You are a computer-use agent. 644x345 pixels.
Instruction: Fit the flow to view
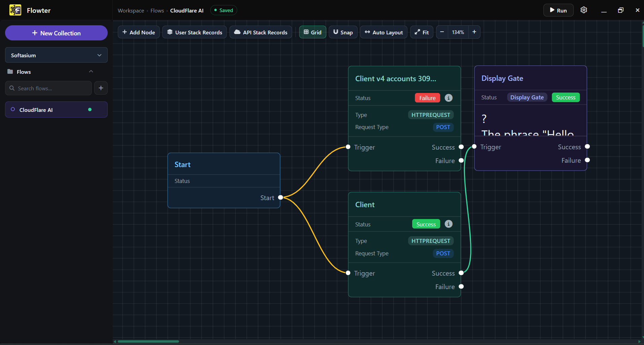422,32
